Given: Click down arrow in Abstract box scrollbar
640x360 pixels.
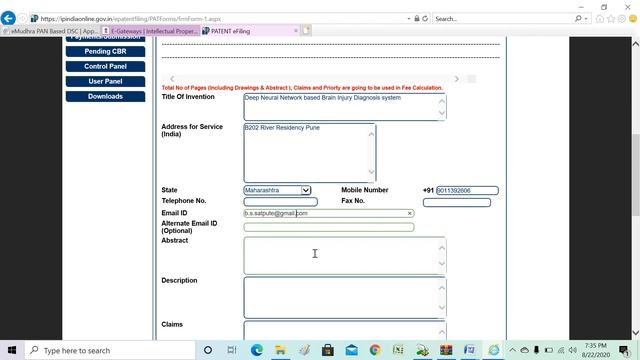Looking at the screenshot, I should pos(442,263).
